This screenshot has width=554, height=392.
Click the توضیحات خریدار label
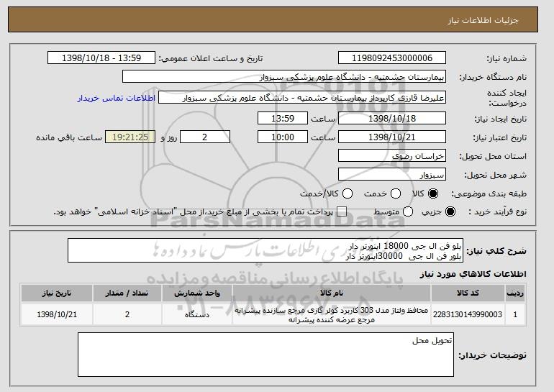[x=493, y=355]
